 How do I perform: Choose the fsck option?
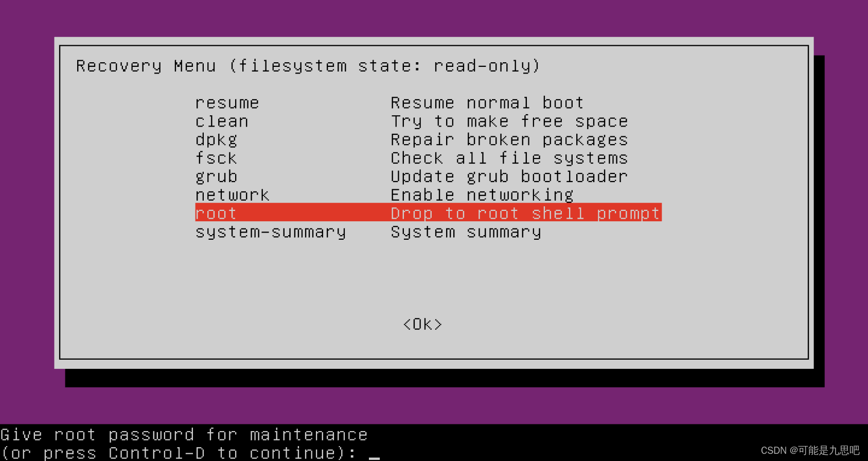216,158
